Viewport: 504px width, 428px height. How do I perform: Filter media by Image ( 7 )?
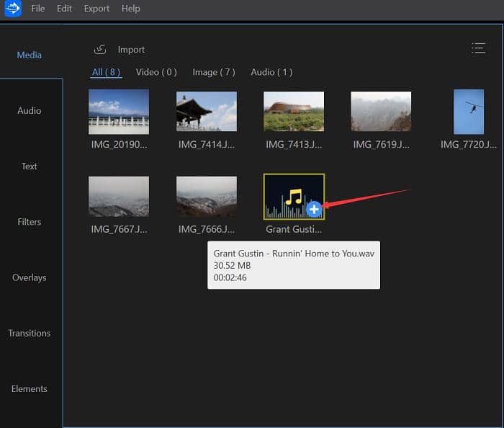[214, 72]
